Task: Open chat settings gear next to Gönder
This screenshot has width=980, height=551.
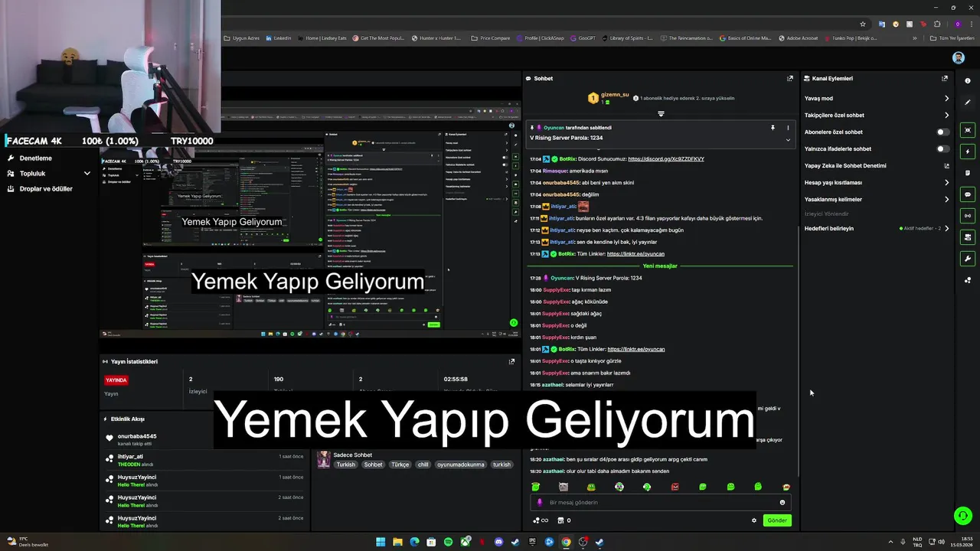Action: coord(754,520)
